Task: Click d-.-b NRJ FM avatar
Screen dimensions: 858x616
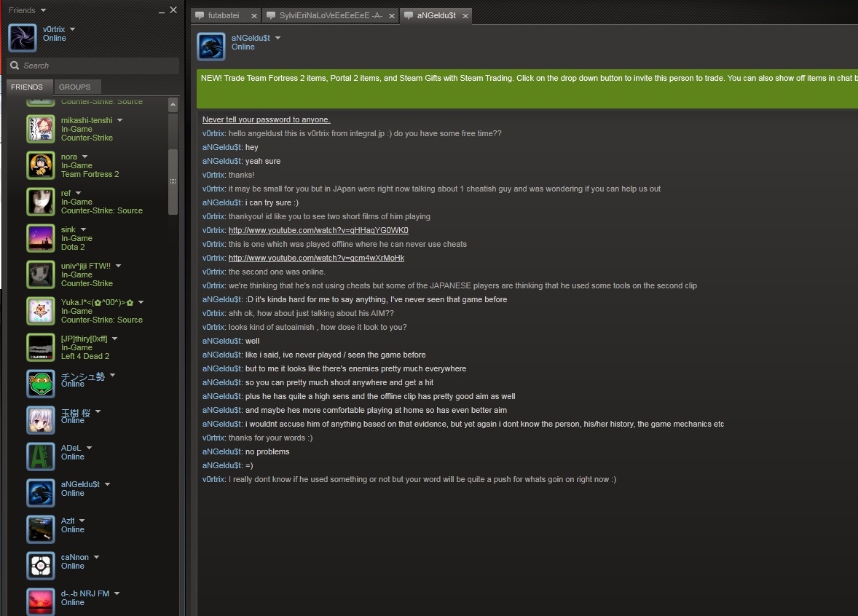Action: [41, 601]
